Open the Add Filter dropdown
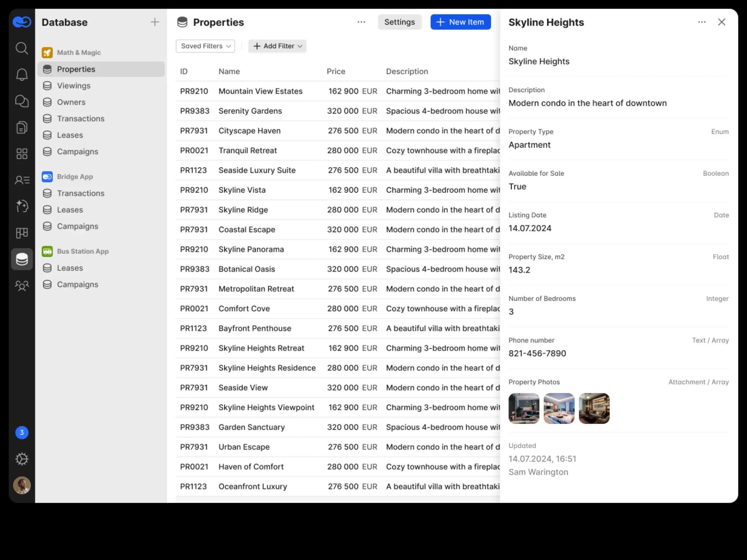The image size is (747, 560). (x=277, y=46)
